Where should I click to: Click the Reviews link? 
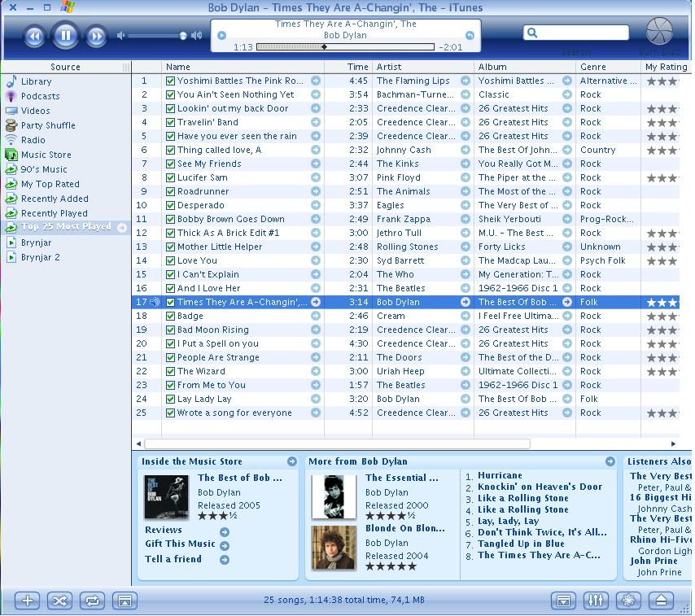tap(163, 530)
